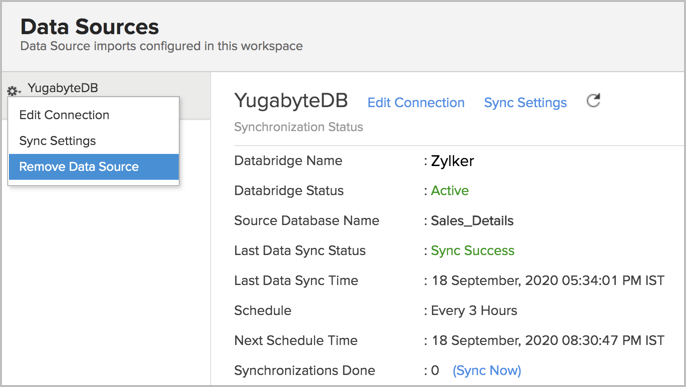
Task: Click the Zylker databridge name value
Action: [452, 161]
